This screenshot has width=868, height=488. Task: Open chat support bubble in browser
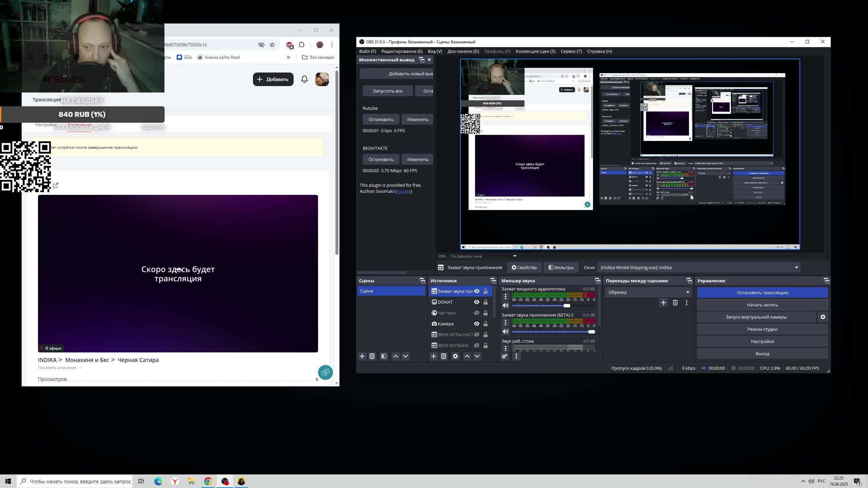325,372
